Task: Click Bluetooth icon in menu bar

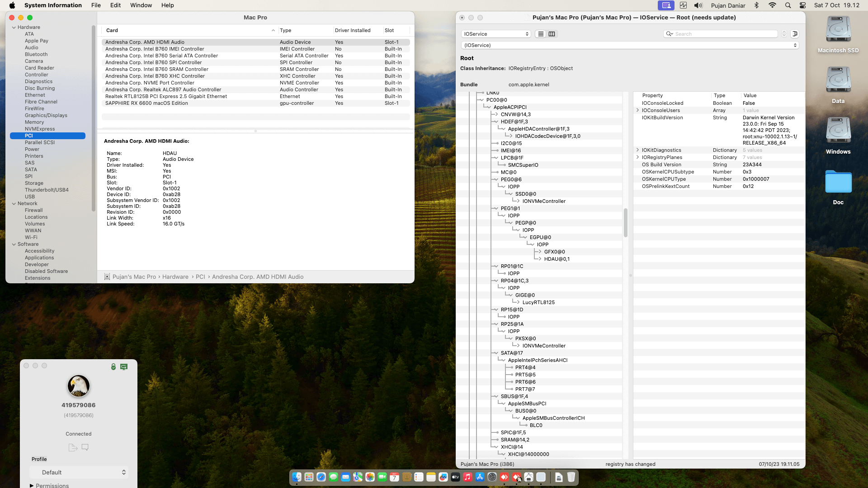Action: click(756, 5)
